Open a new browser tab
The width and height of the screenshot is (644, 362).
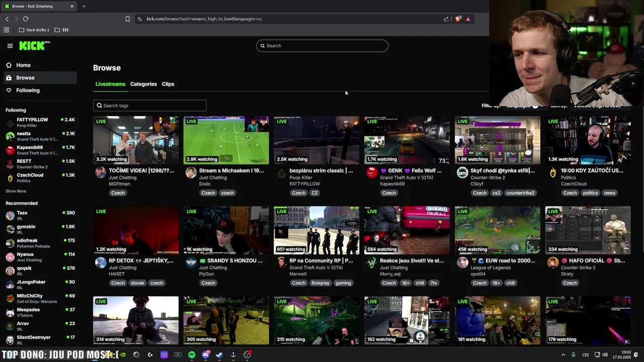(x=84, y=6)
